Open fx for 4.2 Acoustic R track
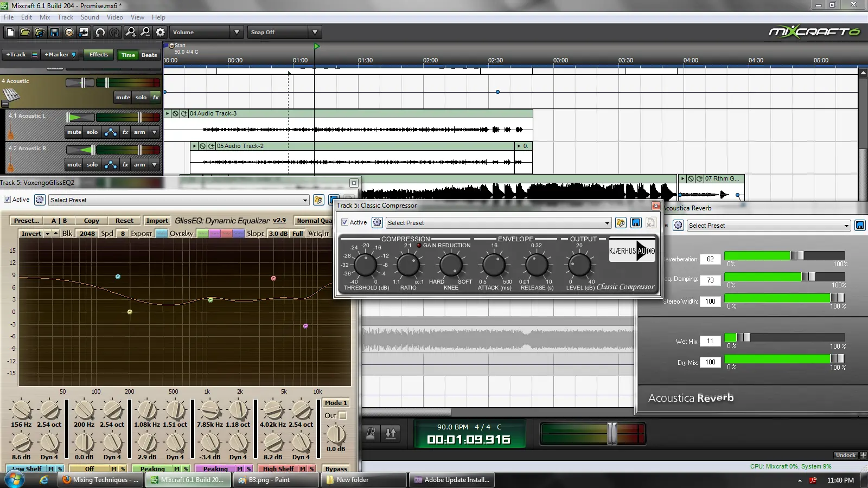 125,165
